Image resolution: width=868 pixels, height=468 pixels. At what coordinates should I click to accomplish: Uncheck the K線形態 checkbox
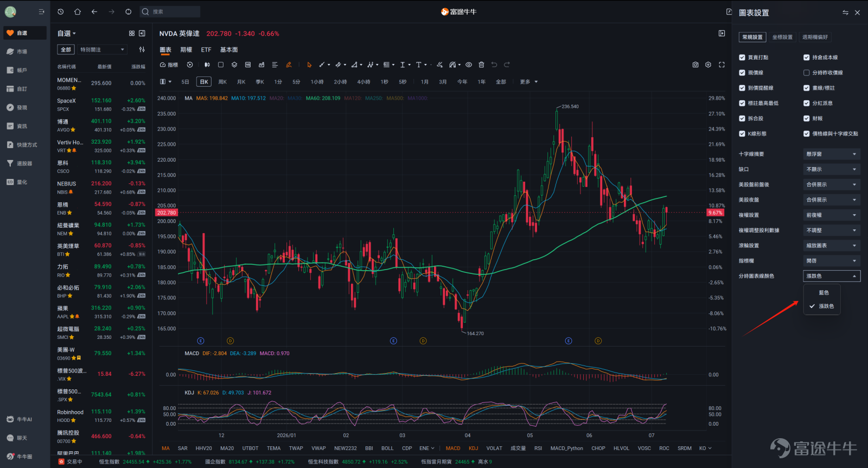tap(742, 133)
